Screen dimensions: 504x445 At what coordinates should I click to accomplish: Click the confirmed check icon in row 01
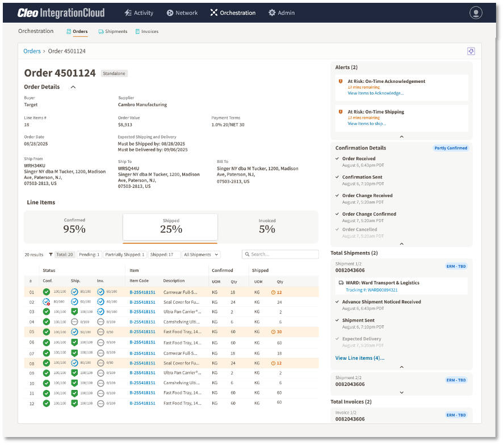tap(47, 292)
